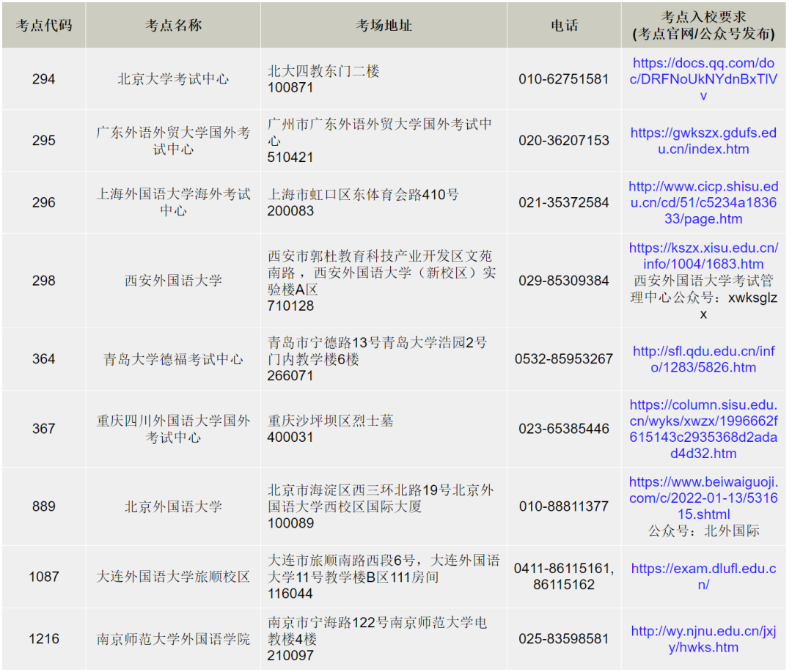Select phone number 029-85309384
The height and width of the screenshot is (672, 792).
(564, 281)
